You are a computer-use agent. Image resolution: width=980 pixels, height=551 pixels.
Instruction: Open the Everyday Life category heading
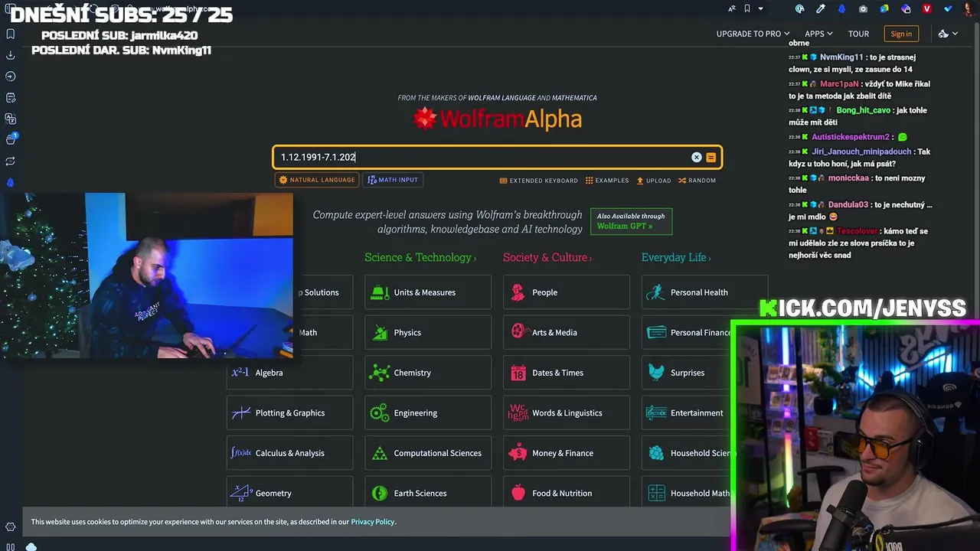tap(676, 257)
